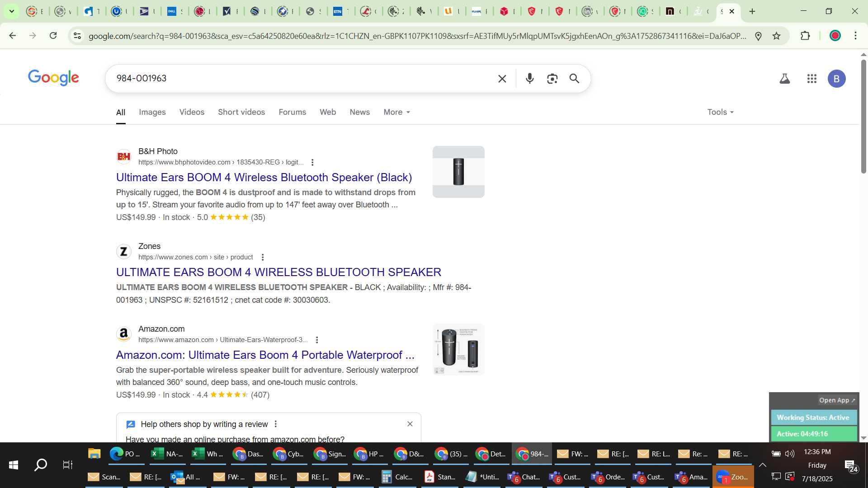Open Google account avatar B
868x488 pixels.
[836, 79]
